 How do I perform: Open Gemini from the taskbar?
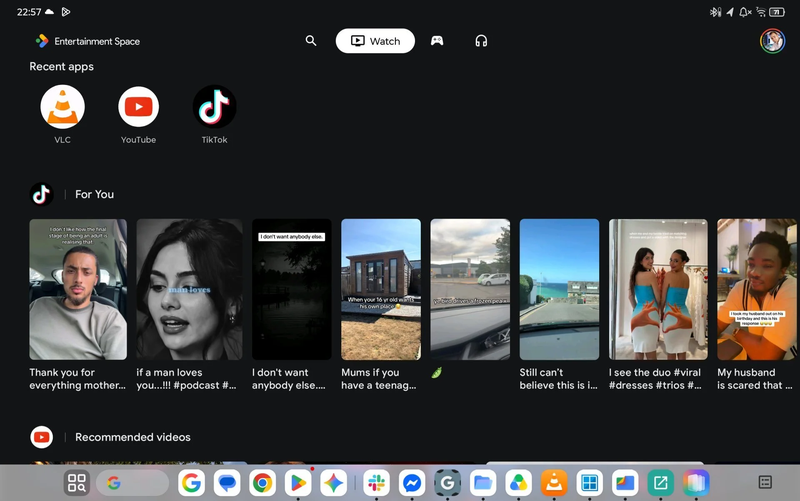334,483
